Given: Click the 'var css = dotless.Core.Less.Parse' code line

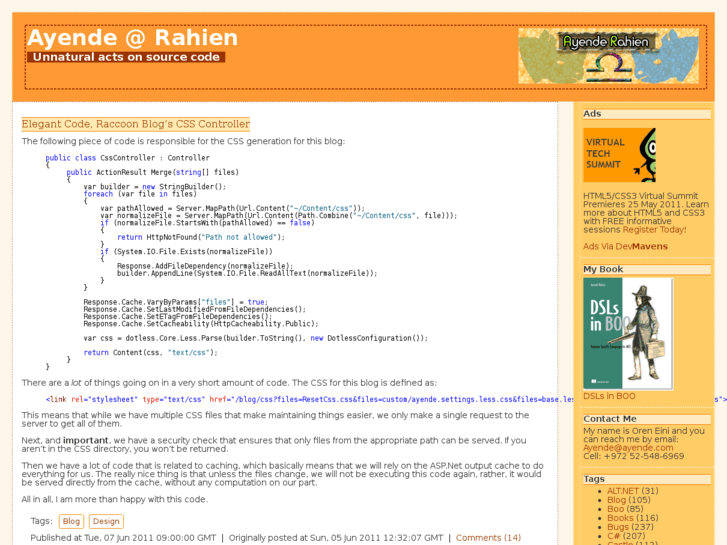Looking at the screenshot, I should (x=255, y=338).
